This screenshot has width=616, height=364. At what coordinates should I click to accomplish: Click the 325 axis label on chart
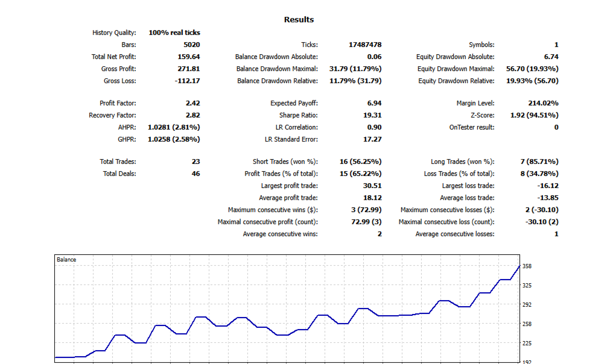(527, 286)
